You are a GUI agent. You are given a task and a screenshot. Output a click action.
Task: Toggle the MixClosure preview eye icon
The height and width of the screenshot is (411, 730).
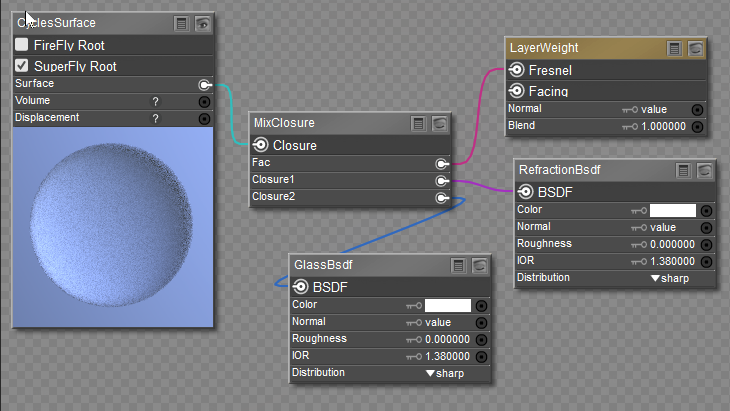click(439, 123)
